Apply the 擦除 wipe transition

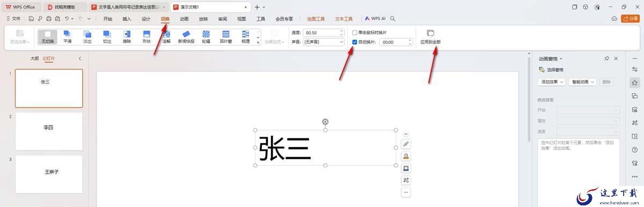click(x=127, y=36)
